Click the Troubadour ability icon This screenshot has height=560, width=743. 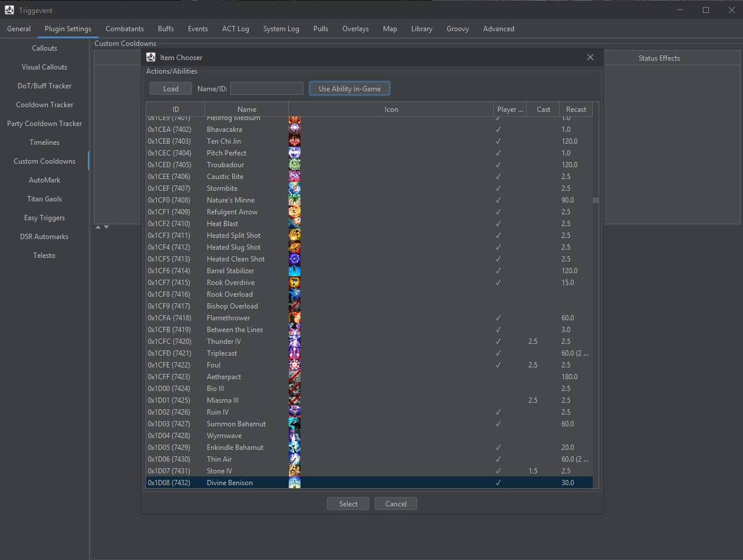(294, 164)
